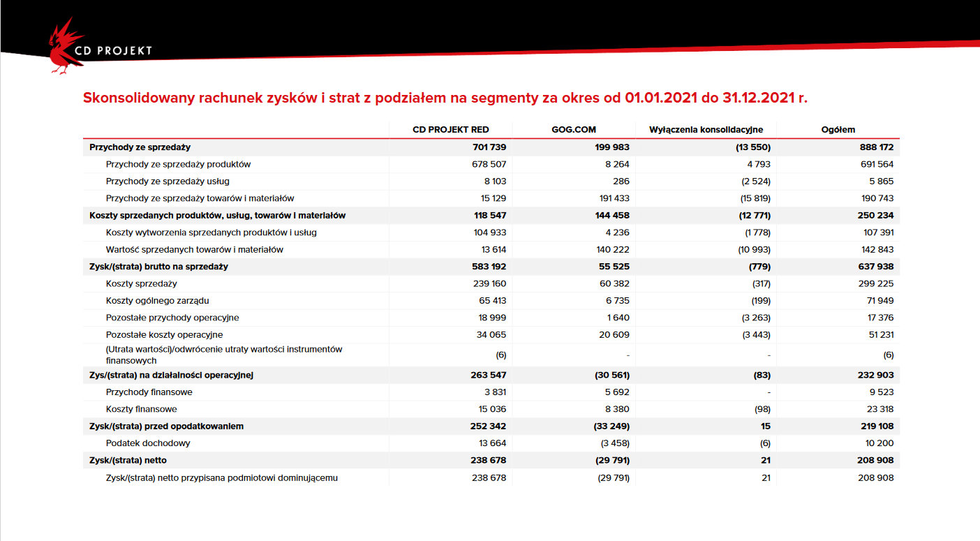Viewport: 980px width, 541px height.
Task: Select the slide title about Skonsolidowany rachunek zysków
Action: (445, 98)
